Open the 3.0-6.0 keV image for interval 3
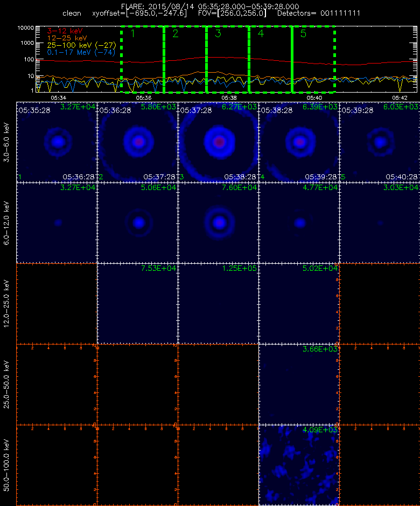This screenshot has height=506, width=420. click(x=218, y=142)
